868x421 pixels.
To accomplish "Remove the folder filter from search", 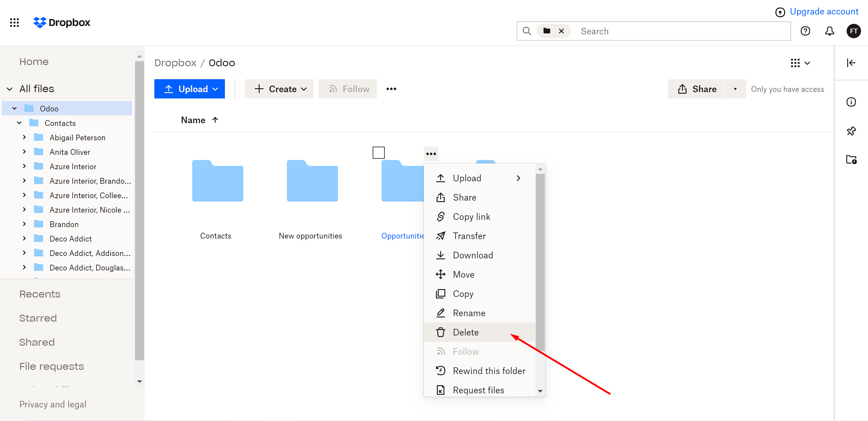I will [561, 31].
